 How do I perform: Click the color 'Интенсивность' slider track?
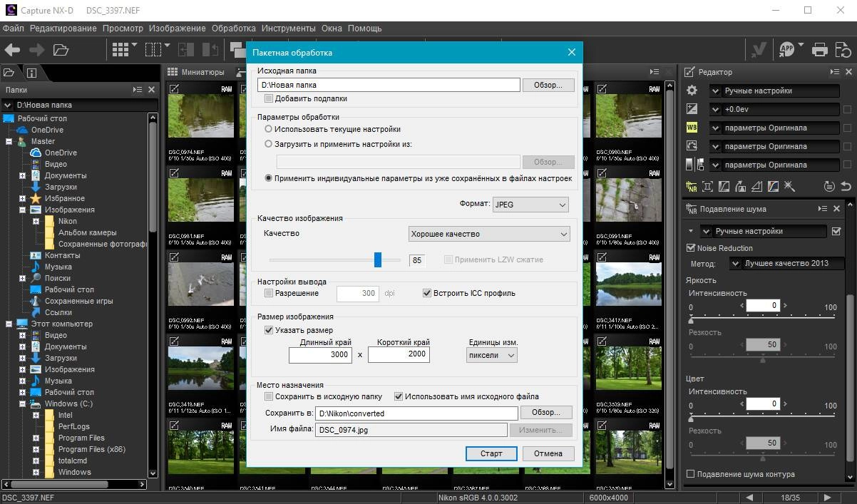click(x=763, y=416)
